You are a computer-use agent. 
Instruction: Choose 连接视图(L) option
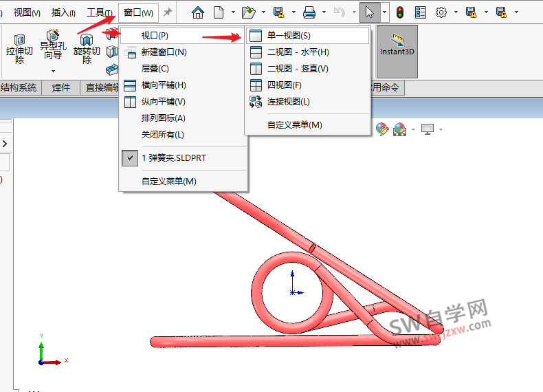click(x=308, y=102)
